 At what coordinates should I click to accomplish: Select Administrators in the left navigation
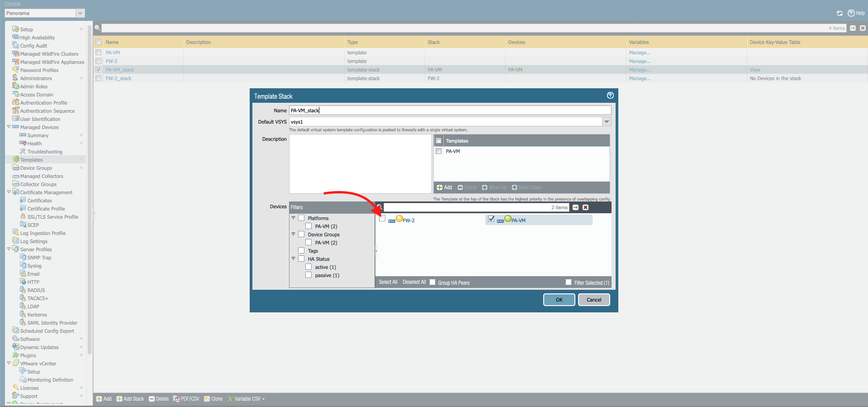[x=36, y=78]
